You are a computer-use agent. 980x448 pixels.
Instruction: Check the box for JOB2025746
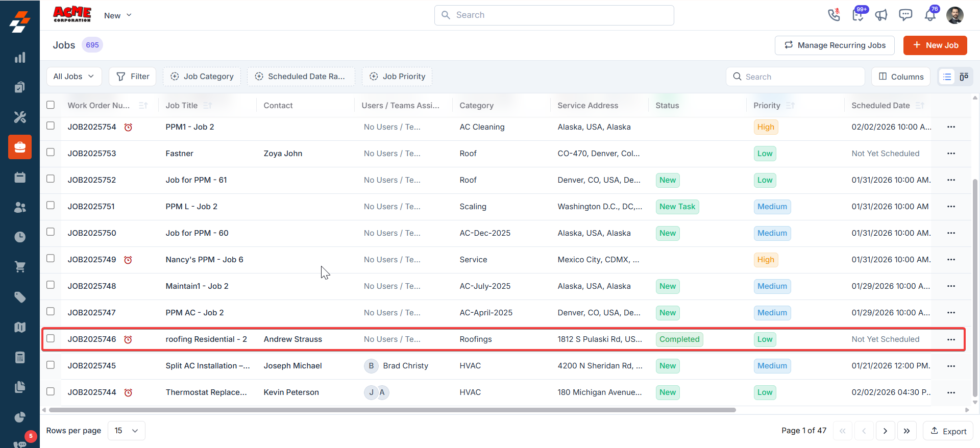(x=51, y=338)
